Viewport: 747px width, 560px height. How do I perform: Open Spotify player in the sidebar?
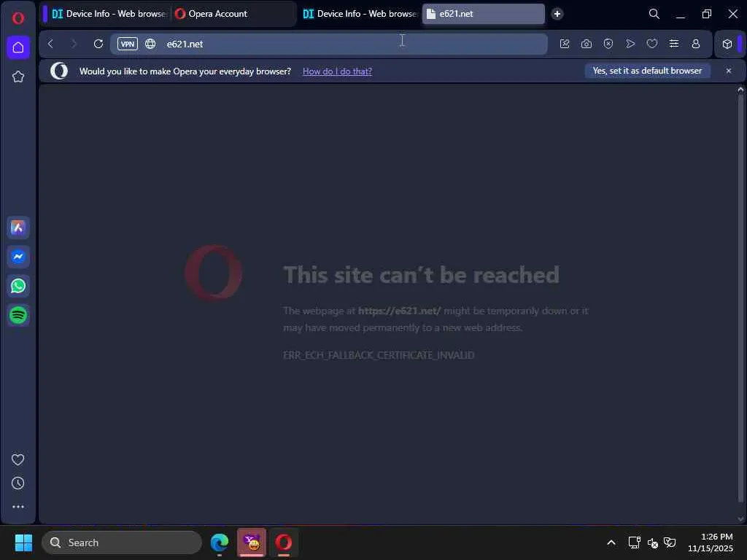pyautogui.click(x=18, y=315)
